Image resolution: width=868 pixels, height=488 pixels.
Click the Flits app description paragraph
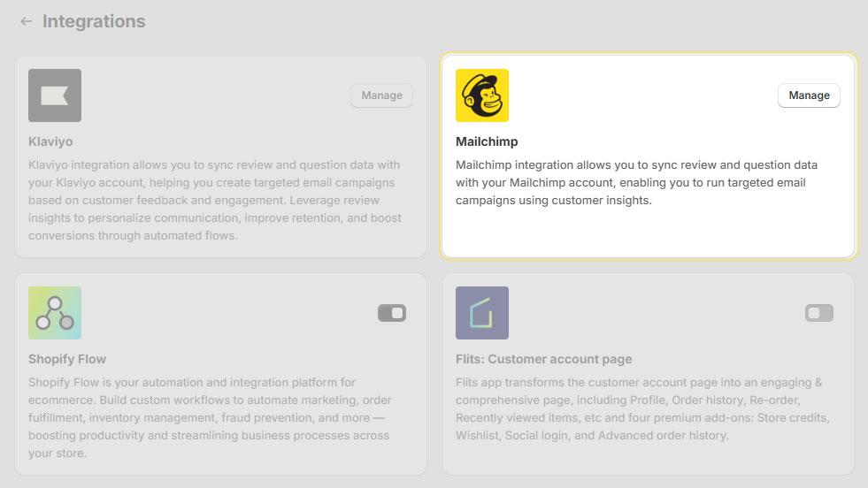642,409
